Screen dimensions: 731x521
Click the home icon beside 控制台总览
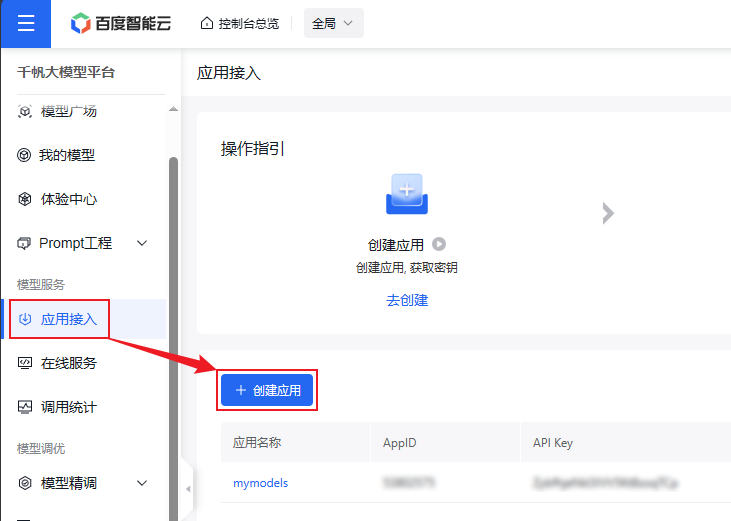point(207,23)
